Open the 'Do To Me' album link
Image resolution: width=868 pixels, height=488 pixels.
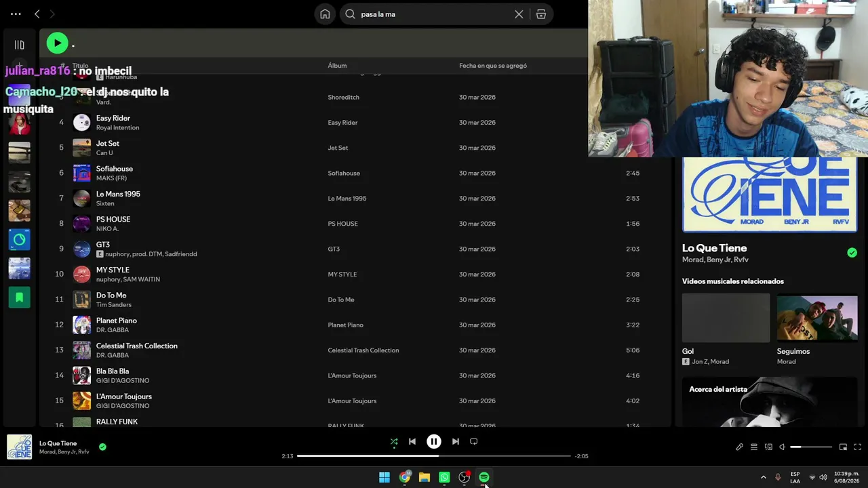coord(341,300)
